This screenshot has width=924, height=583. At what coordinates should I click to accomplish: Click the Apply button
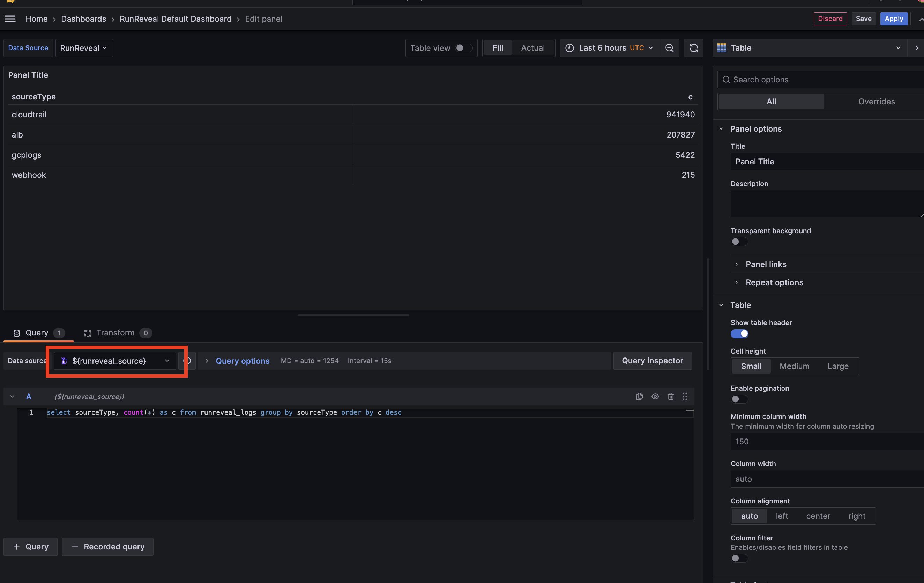pos(893,19)
